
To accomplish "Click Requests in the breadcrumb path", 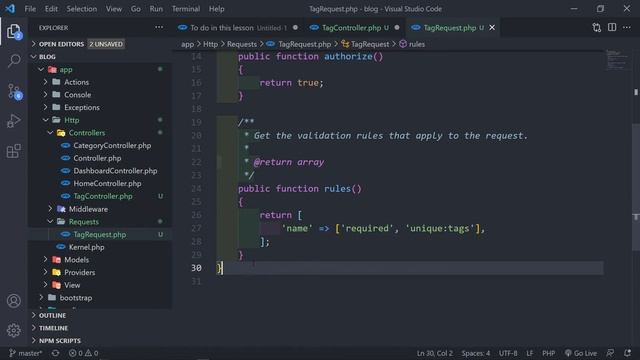I will coord(242,44).
